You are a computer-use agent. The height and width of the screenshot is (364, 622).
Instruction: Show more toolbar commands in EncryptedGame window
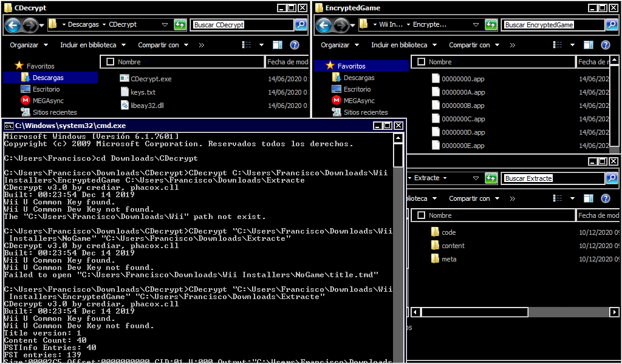tap(513, 45)
